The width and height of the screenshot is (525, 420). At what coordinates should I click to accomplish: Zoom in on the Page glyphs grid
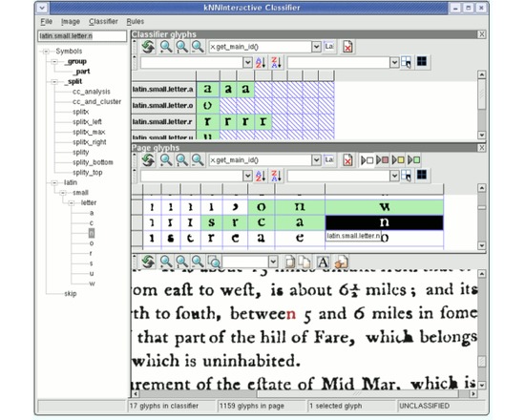pyautogui.click(x=166, y=160)
